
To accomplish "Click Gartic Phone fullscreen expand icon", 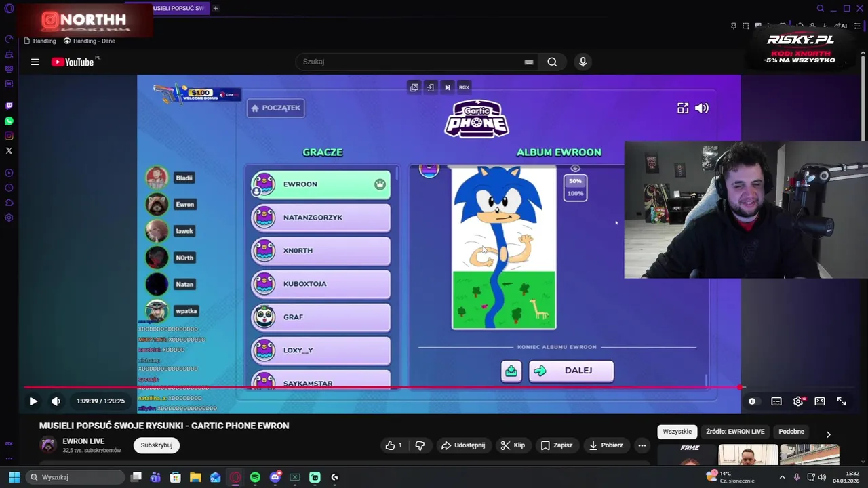I will click(x=683, y=108).
